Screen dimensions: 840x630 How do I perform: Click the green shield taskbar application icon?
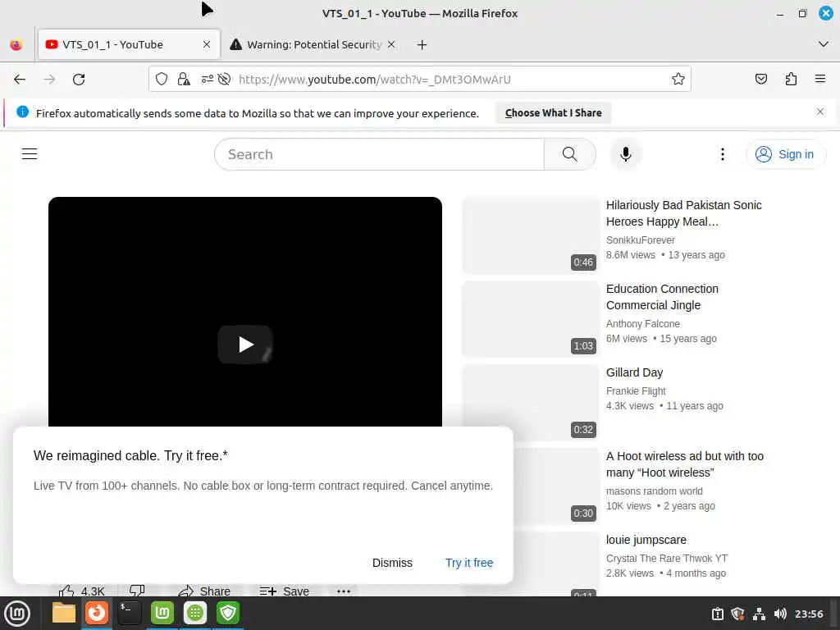click(228, 613)
